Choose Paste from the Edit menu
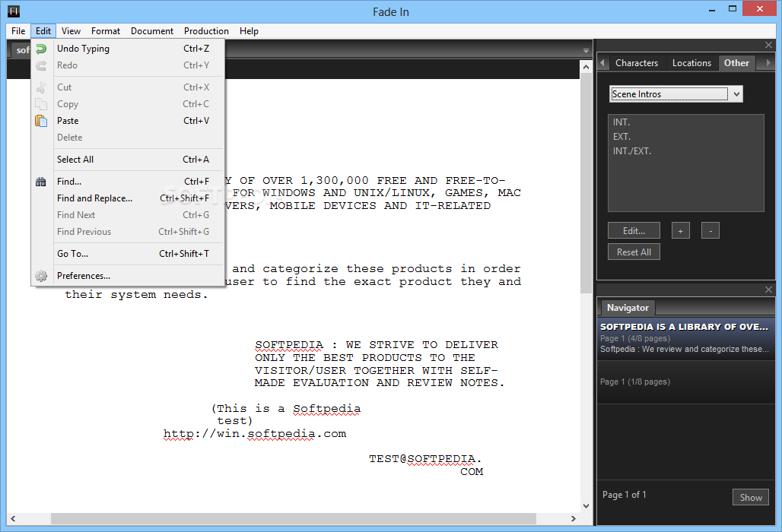782x532 pixels. (129, 121)
